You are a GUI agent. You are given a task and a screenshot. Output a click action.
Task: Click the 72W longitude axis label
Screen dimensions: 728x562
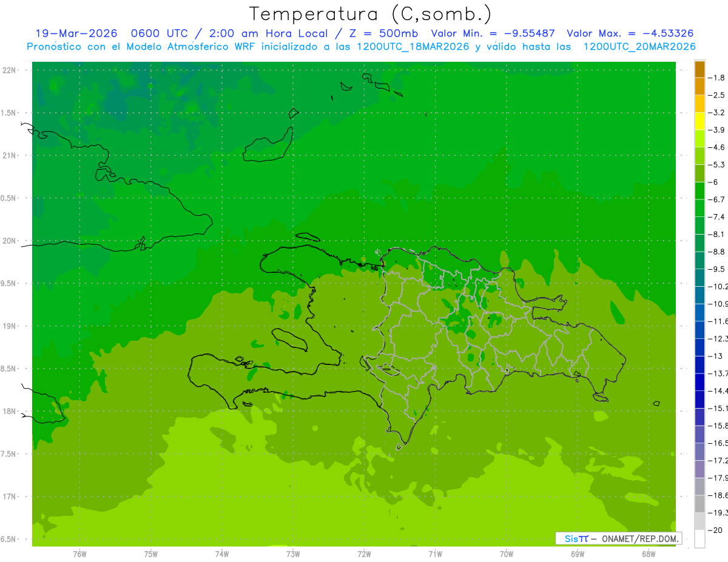pyautogui.click(x=364, y=554)
